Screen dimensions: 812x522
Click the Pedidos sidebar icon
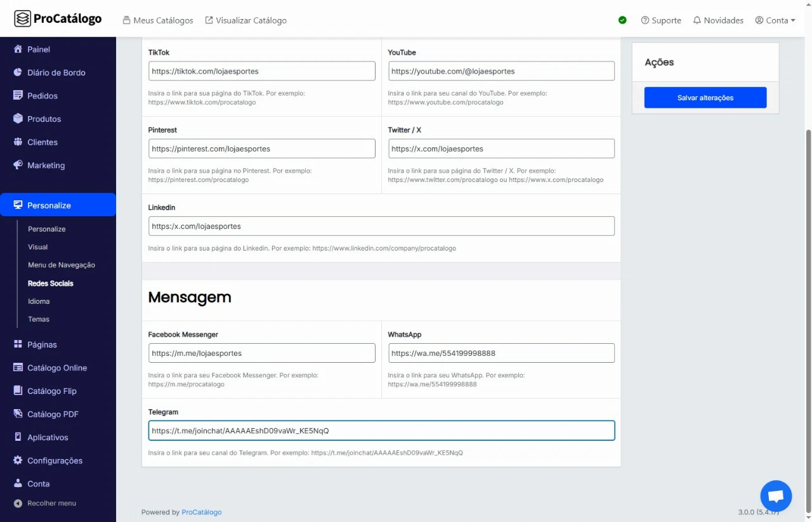click(x=18, y=96)
